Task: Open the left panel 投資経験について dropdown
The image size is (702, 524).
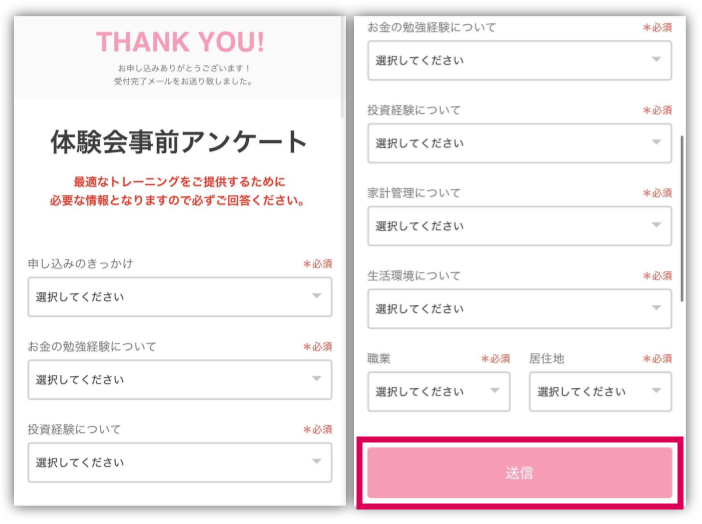Action: point(180,463)
